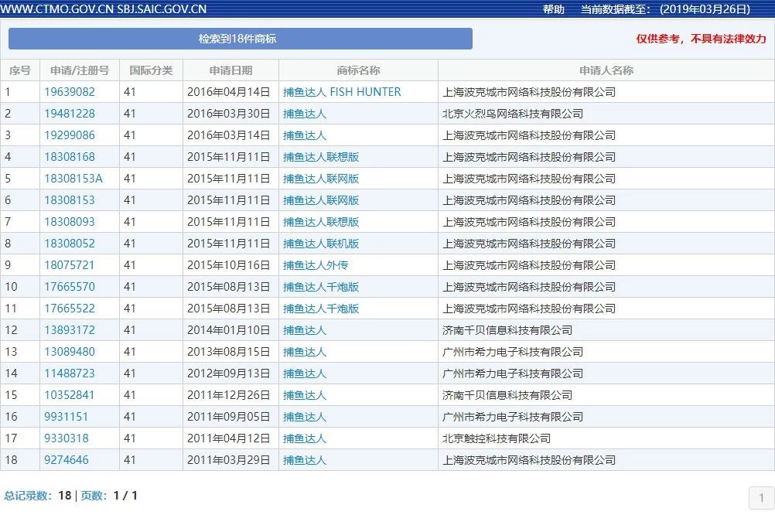Open the 帮助 help link
The image size is (775, 532).
[554, 9]
